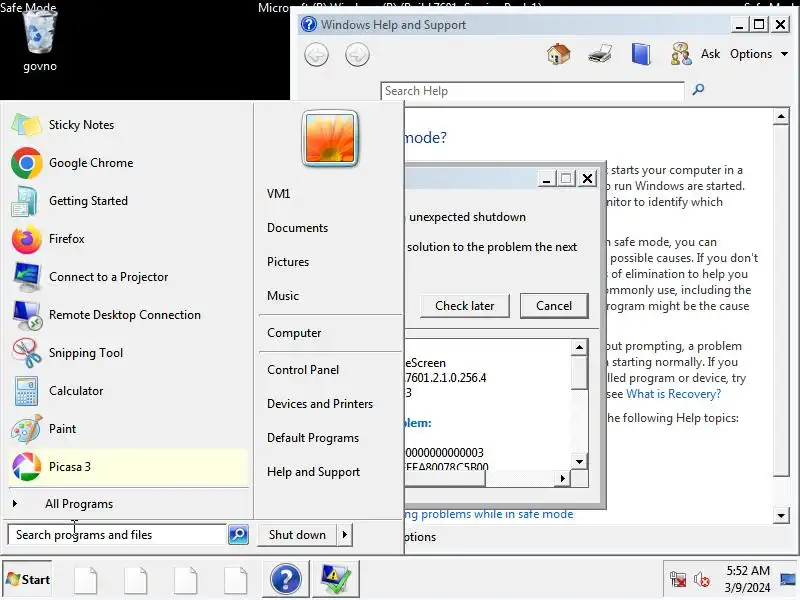Click the Start menu search magnifier button

(x=238, y=534)
